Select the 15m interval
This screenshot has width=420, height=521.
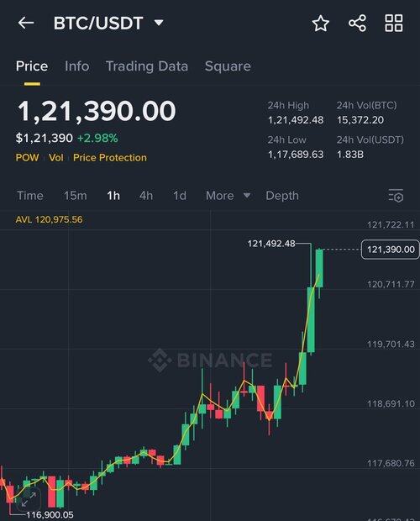point(76,196)
